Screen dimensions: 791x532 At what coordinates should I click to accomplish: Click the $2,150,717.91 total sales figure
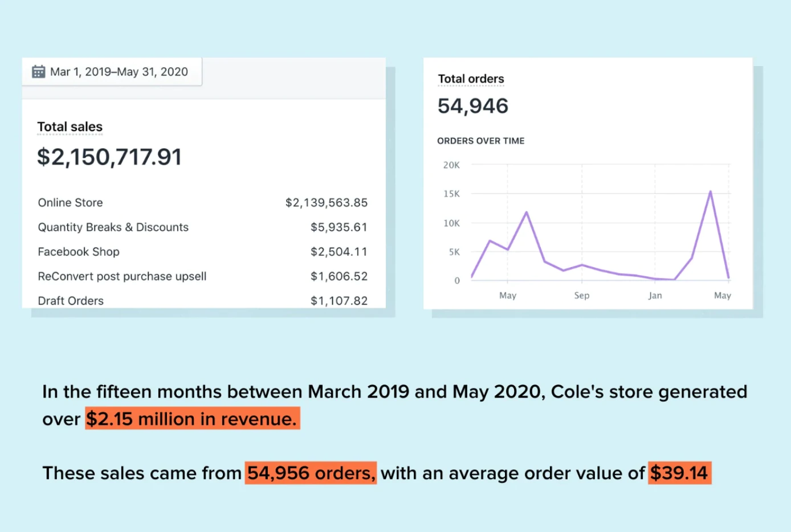point(109,157)
